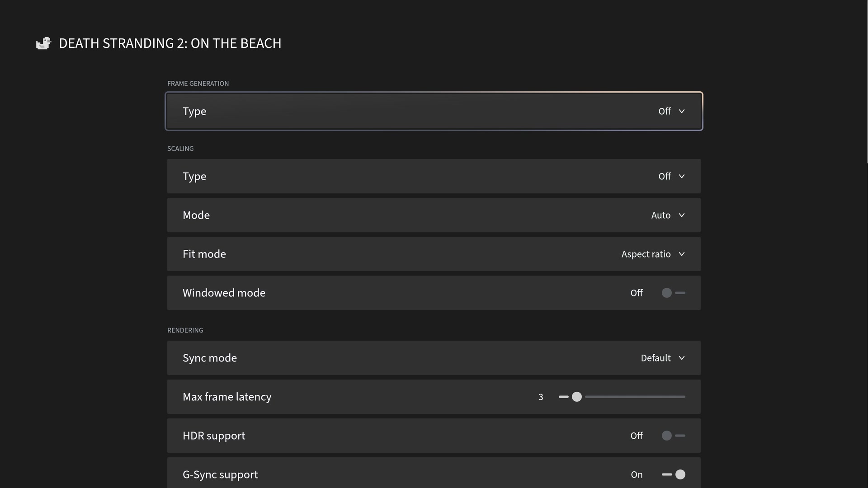Click the RENDERING section heading
Screen dimensions: 868x488
[x=185, y=330]
